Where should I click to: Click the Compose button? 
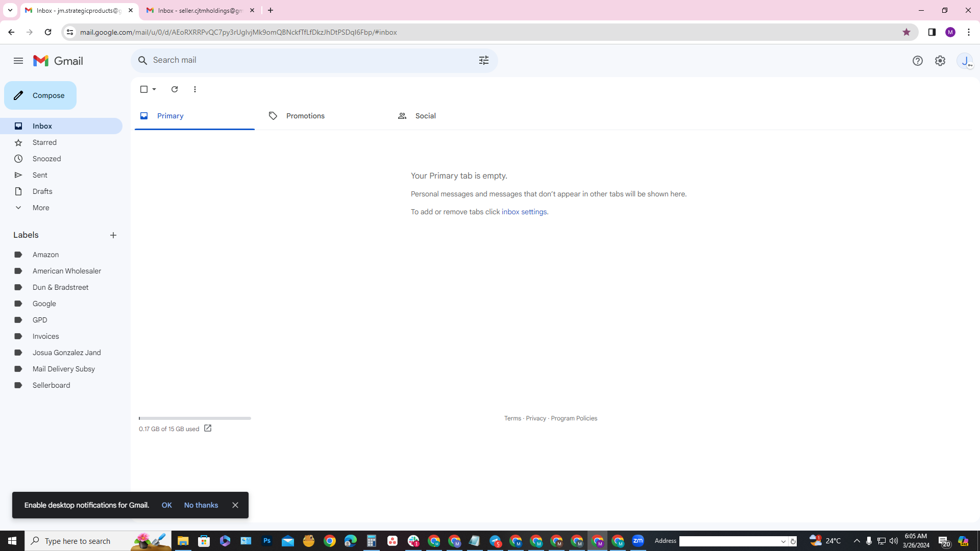pyautogui.click(x=40, y=95)
